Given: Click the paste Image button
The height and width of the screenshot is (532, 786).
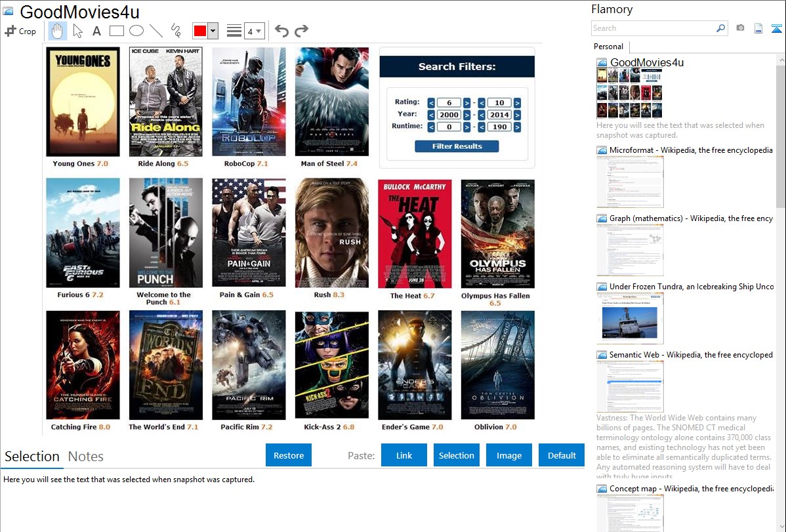Looking at the screenshot, I should [508, 455].
